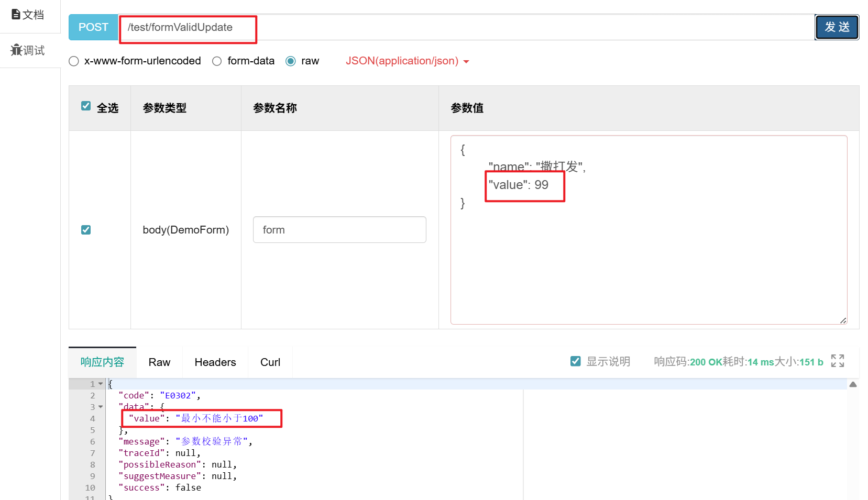Open the Headers tab

coord(215,362)
